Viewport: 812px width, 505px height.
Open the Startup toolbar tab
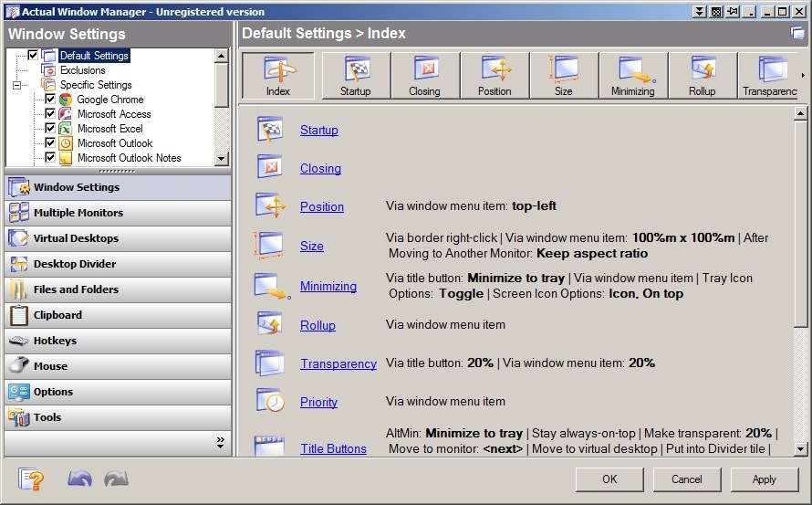click(x=356, y=76)
